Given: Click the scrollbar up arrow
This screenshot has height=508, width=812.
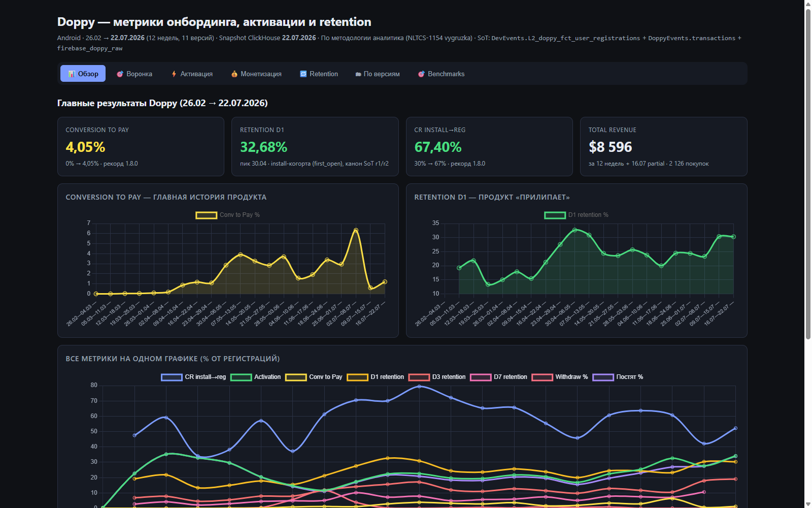Looking at the screenshot, I should pyautogui.click(x=808, y=4).
